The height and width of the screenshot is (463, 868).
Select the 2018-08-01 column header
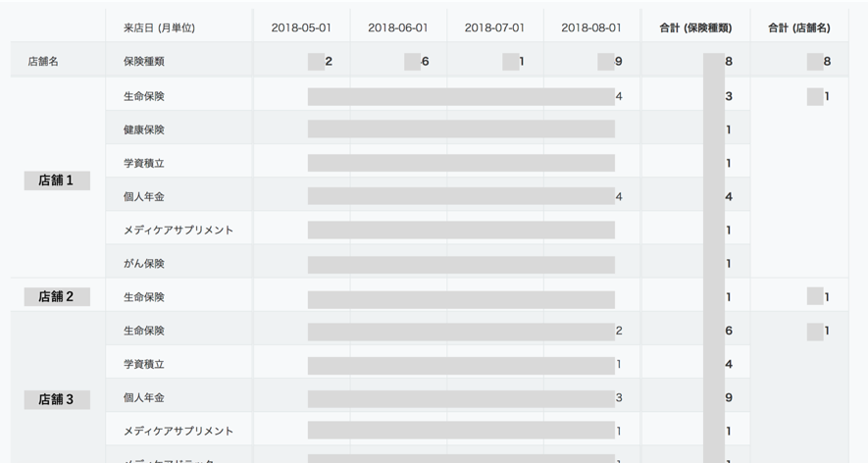pyautogui.click(x=591, y=27)
